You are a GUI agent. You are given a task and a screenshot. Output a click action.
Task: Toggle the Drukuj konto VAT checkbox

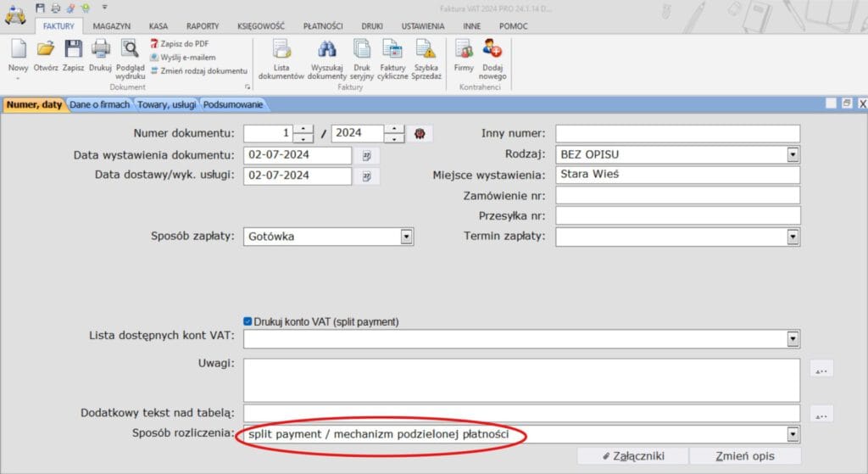[x=248, y=322]
